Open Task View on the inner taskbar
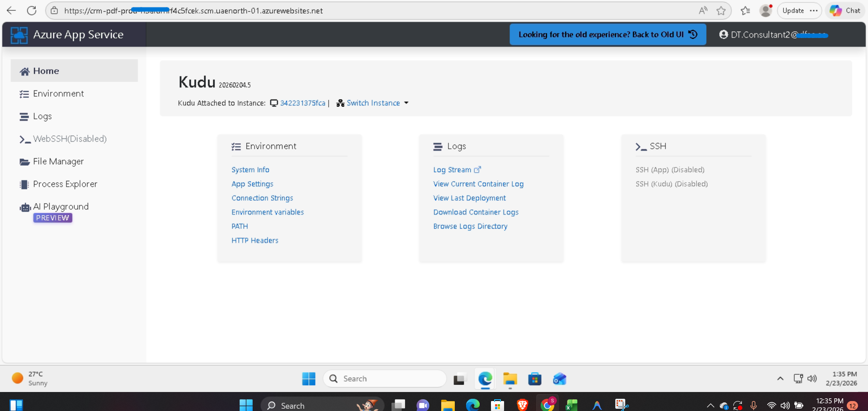Viewport: 868px width, 411px height. coord(459,379)
